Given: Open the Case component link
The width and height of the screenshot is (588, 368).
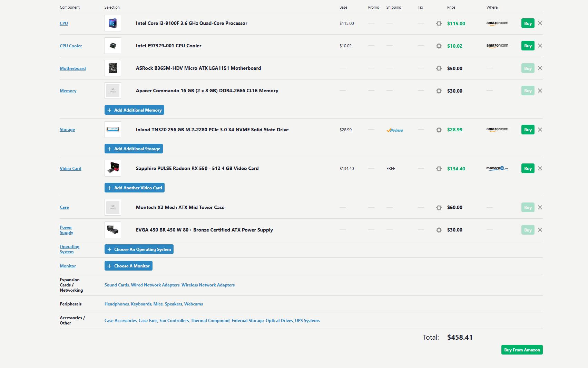Looking at the screenshot, I should (64, 207).
